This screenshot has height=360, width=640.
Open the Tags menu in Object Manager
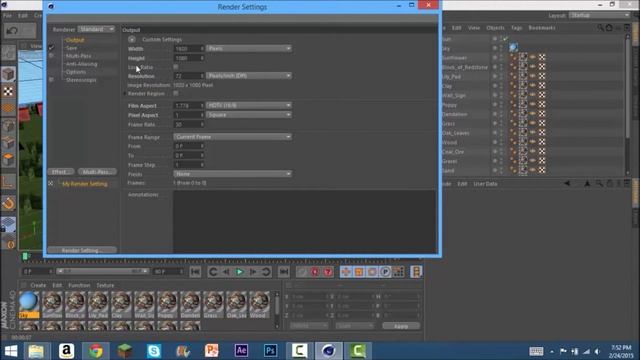coord(516,28)
